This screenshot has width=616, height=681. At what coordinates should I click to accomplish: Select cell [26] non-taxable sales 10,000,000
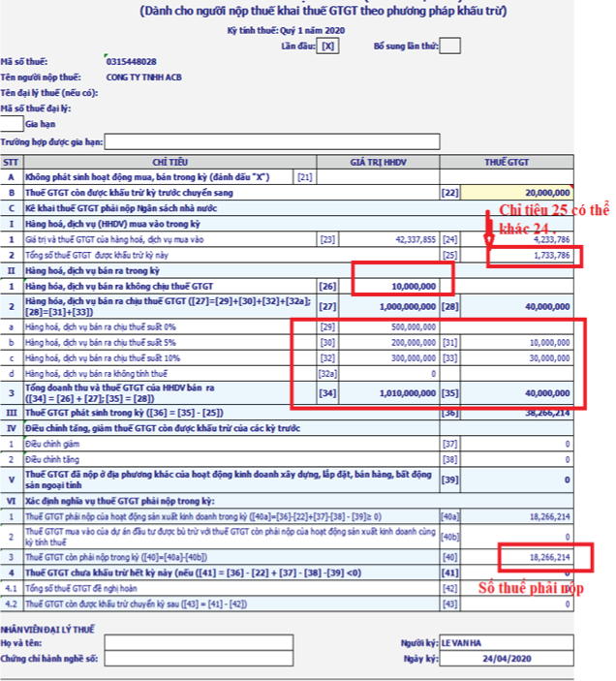click(403, 287)
